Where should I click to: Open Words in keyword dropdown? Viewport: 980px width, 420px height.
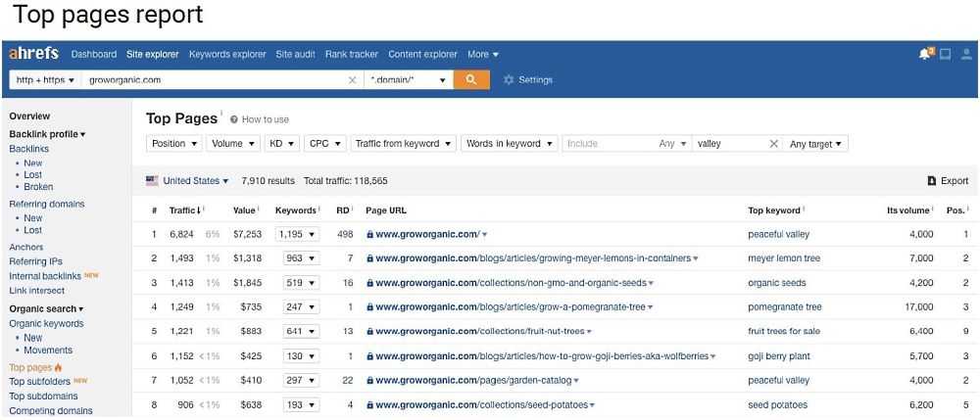click(510, 144)
